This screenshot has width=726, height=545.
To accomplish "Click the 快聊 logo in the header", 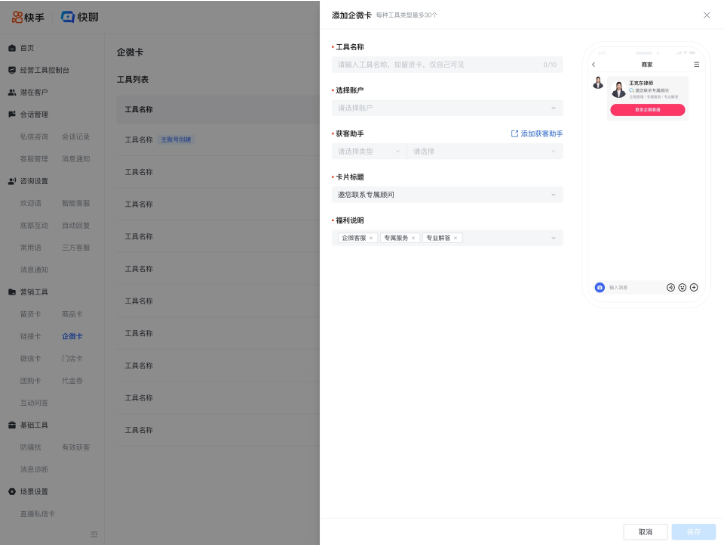I will 79,17.
